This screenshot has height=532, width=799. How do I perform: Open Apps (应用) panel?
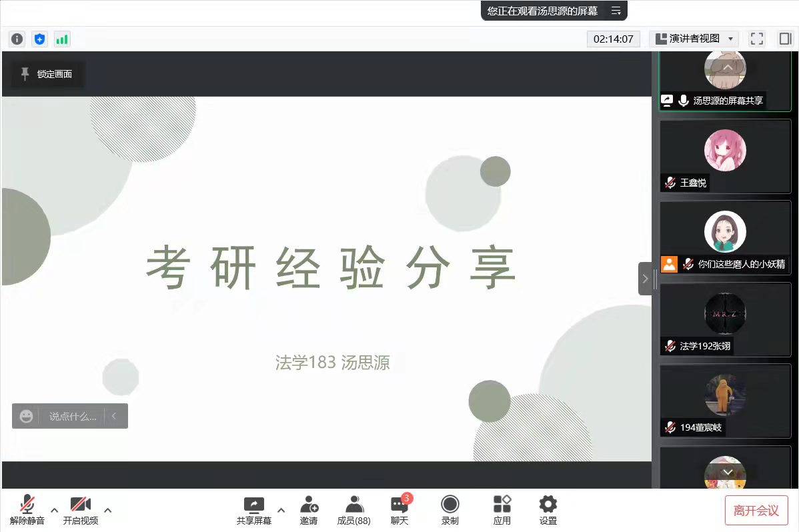502,511
